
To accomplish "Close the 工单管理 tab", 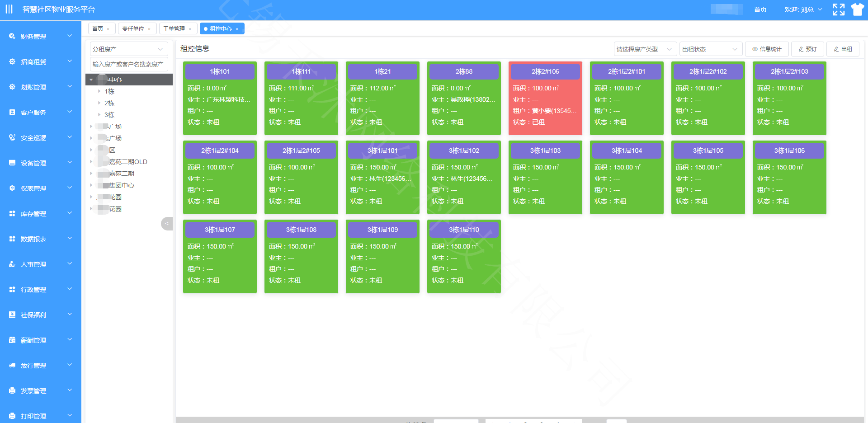I will pyautogui.click(x=190, y=29).
